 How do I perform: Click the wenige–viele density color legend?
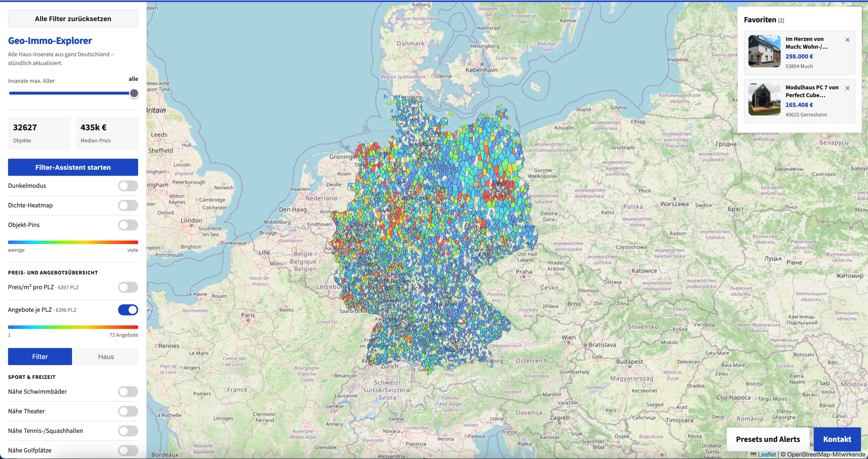(x=73, y=242)
